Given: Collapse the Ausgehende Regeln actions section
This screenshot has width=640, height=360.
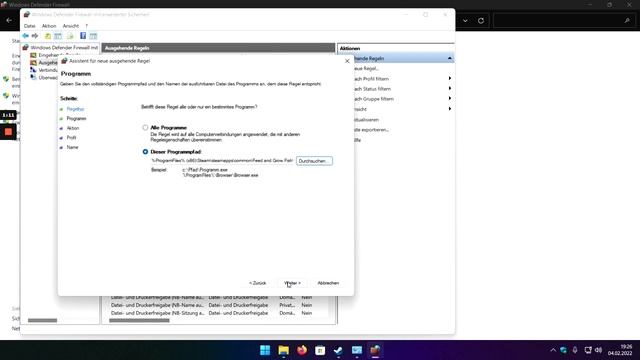Looking at the screenshot, I should click(x=449, y=58).
